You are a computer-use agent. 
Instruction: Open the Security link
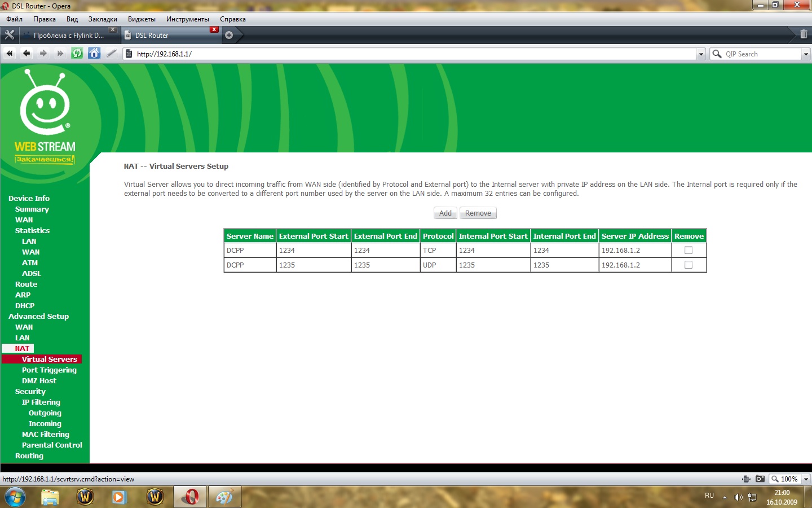coord(30,392)
